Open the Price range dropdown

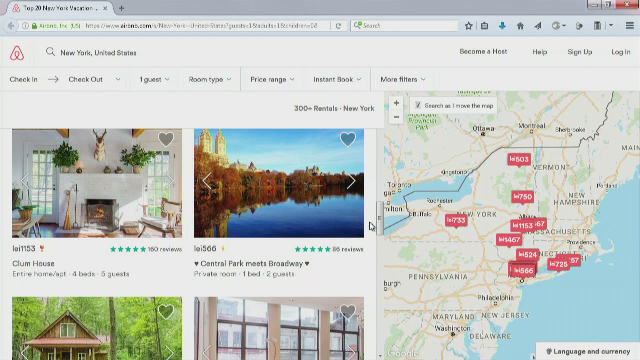coord(272,79)
